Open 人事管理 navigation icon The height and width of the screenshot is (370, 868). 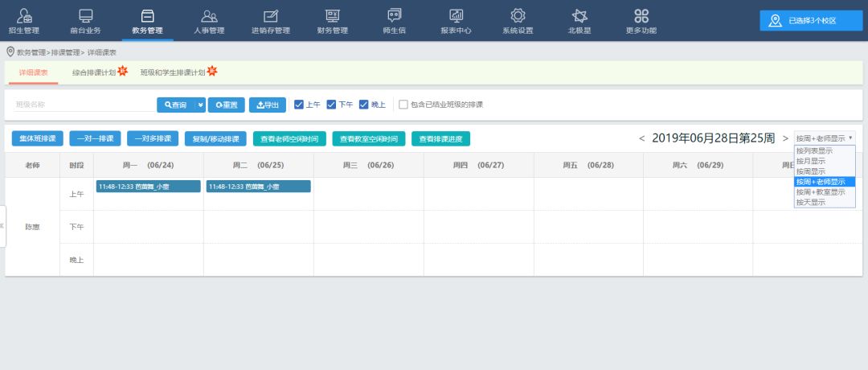tap(209, 16)
